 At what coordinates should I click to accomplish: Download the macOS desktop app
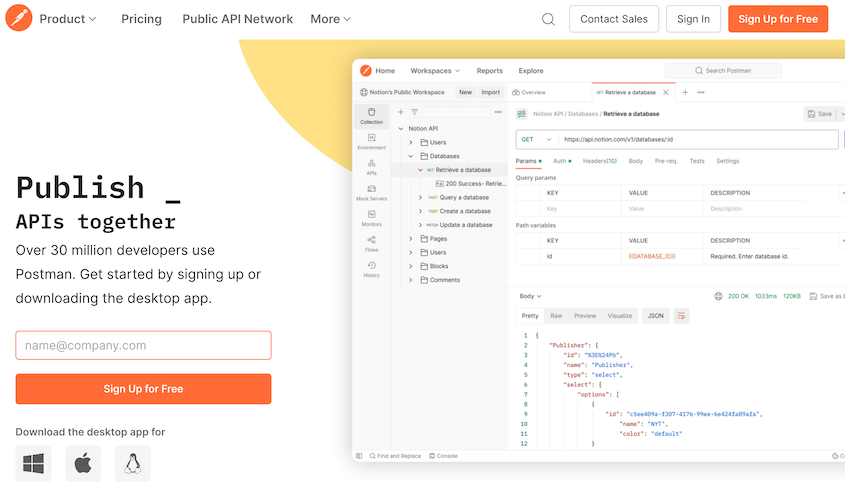[x=83, y=463]
